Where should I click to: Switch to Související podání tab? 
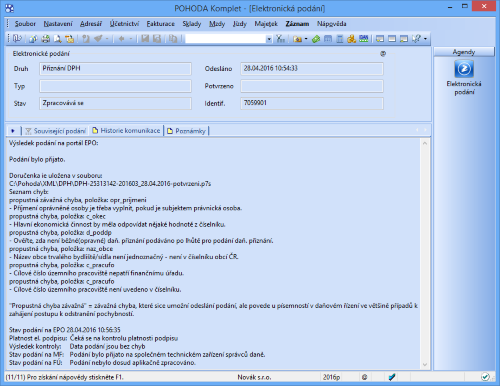click(x=56, y=131)
